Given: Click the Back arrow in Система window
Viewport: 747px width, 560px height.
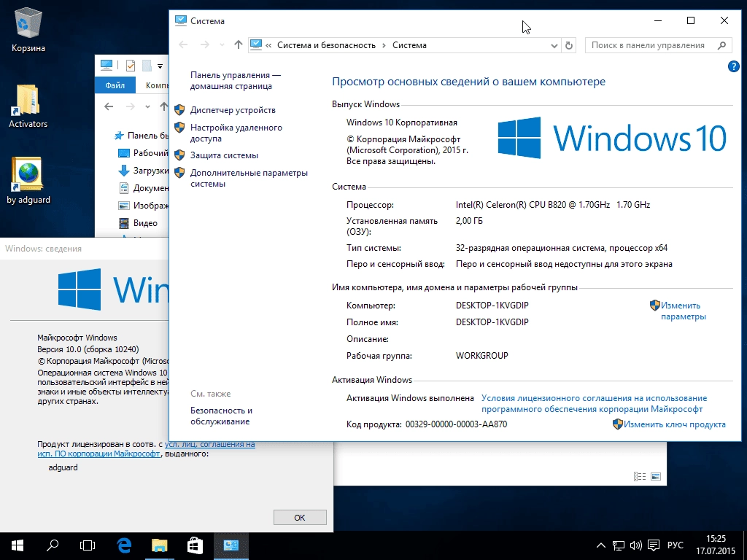Looking at the screenshot, I should tap(183, 44).
